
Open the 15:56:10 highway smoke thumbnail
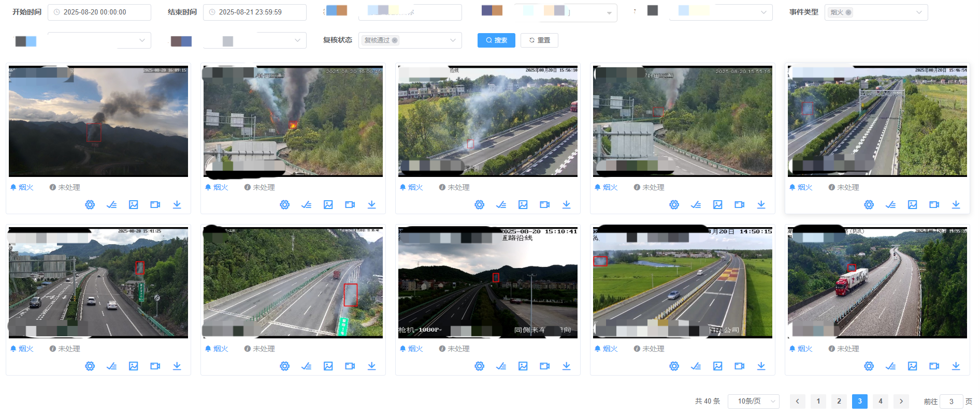click(488, 121)
